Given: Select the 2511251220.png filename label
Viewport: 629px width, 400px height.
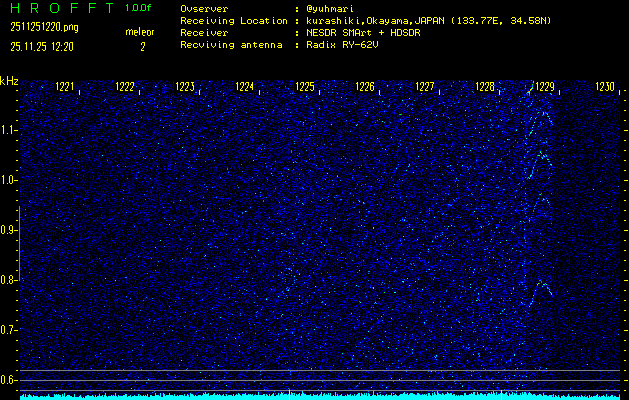Looking at the screenshot, I should tap(38, 27).
